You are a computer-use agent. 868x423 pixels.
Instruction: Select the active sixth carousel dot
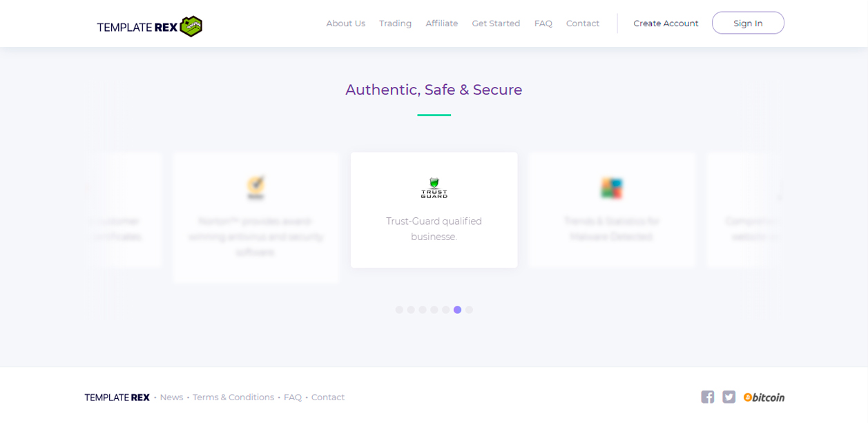(x=457, y=310)
